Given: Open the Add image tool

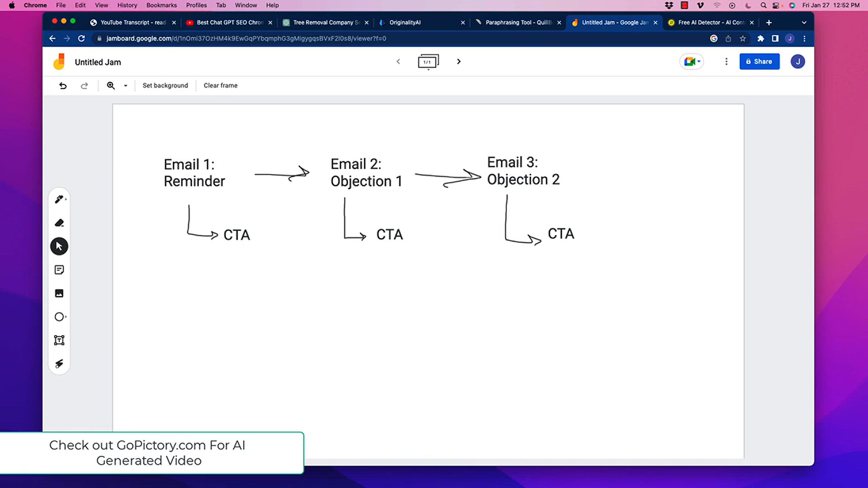Looking at the screenshot, I should tap(59, 293).
